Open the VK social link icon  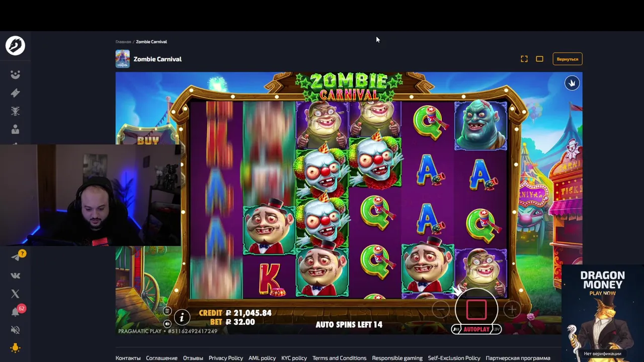pos(15,276)
